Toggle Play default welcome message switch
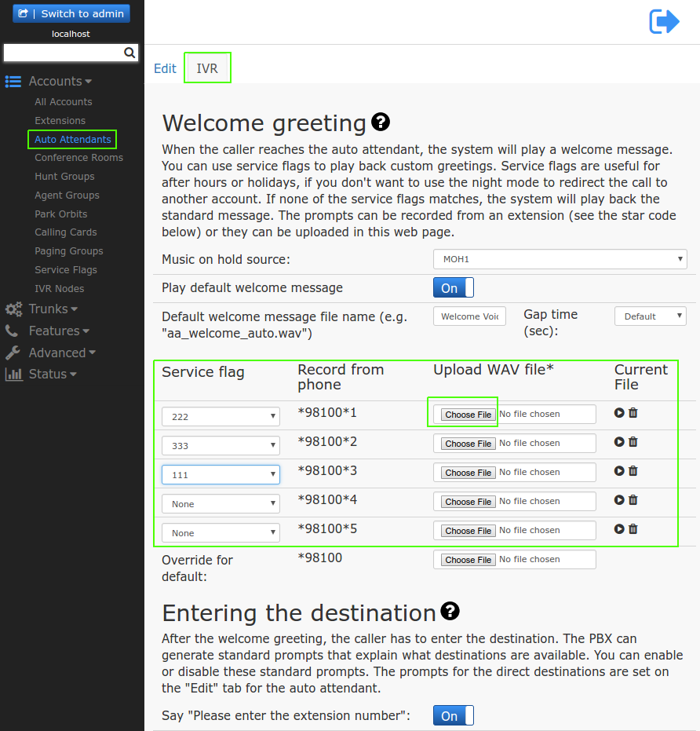The image size is (700, 731). 453,288
